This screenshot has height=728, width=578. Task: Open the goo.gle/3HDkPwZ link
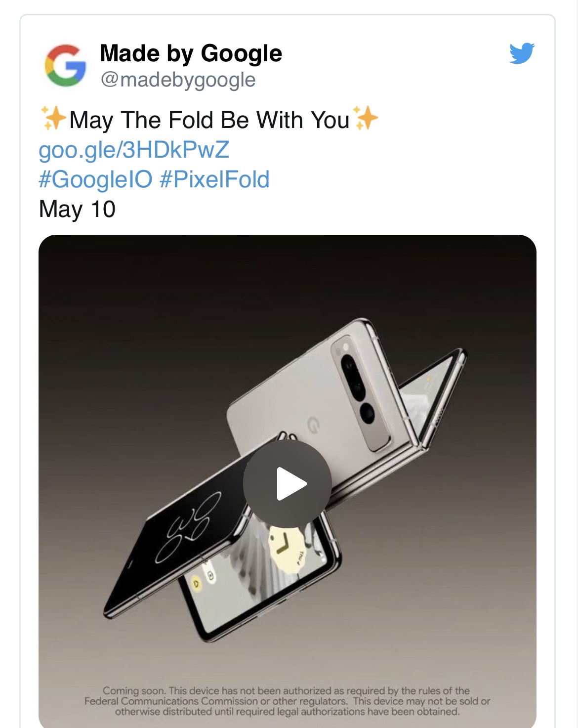click(134, 150)
